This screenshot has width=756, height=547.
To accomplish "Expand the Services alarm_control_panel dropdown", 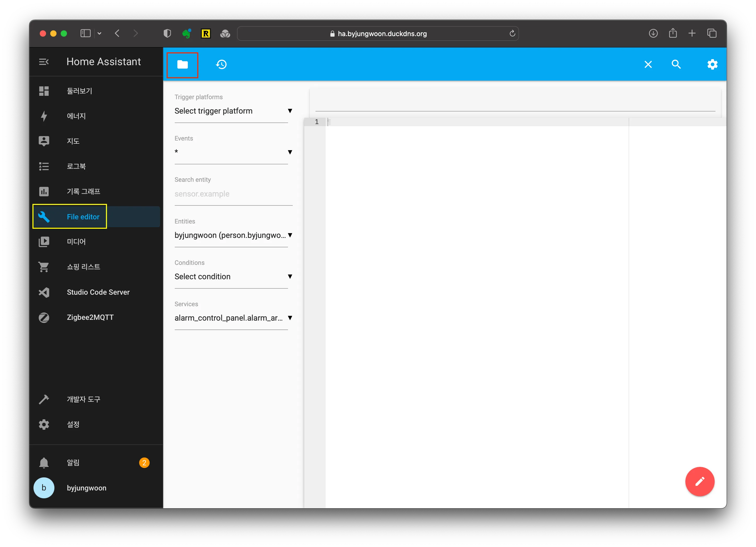I will point(233,318).
